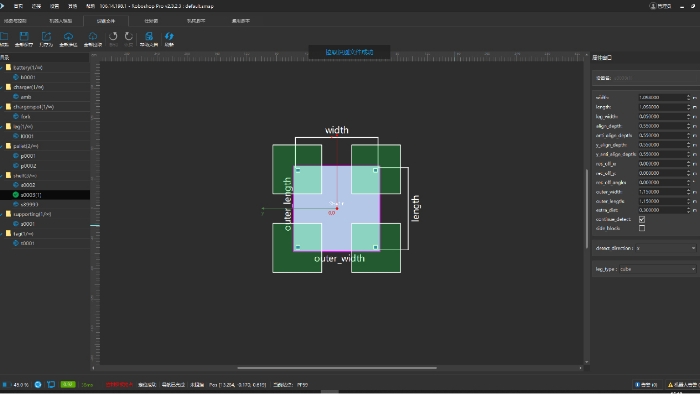Click the save-as arrow toolbar icon

pos(46,37)
